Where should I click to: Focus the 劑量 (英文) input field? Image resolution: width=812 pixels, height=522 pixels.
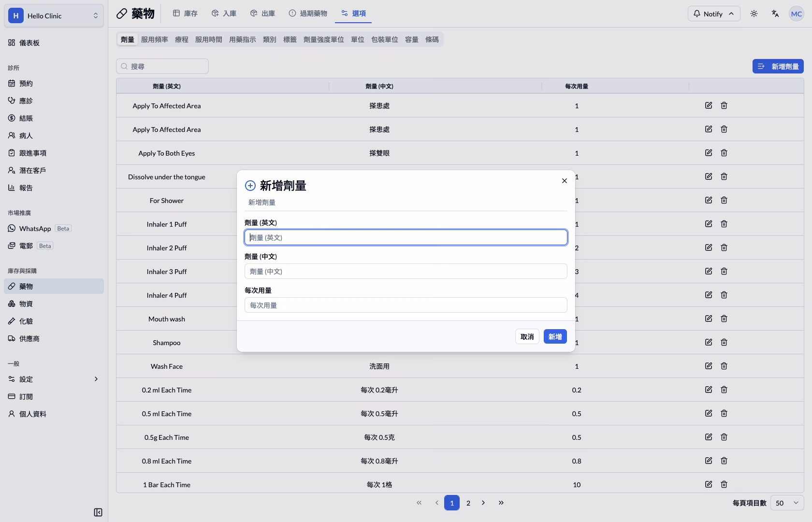406,237
